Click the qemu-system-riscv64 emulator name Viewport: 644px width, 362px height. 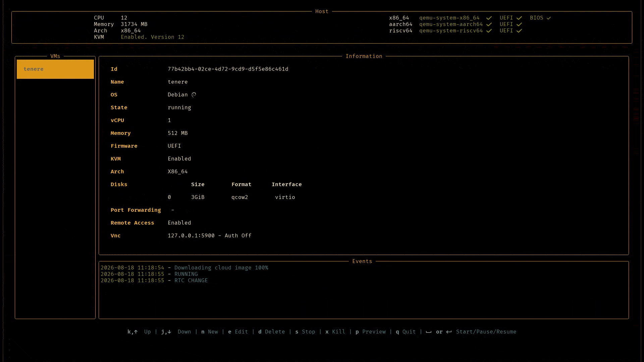451,31
